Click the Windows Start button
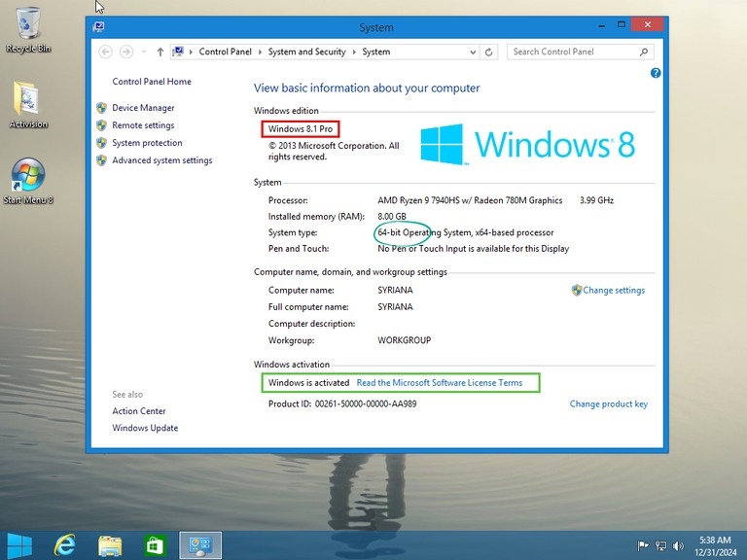Screen dimensions: 747x560 coord(19,545)
